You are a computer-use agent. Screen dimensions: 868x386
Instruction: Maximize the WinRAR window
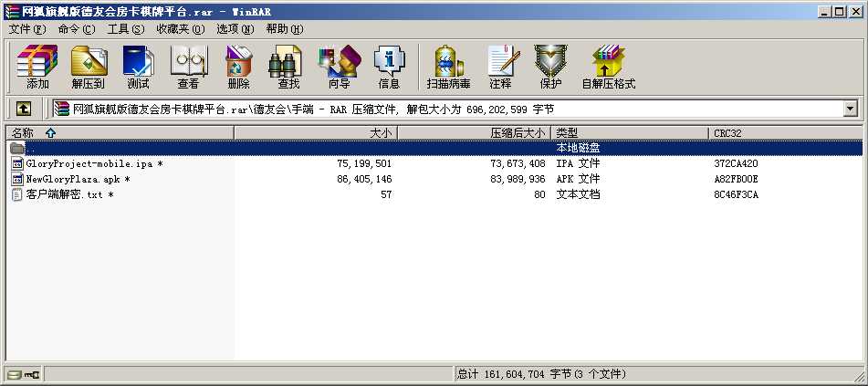[x=840, y=11]
